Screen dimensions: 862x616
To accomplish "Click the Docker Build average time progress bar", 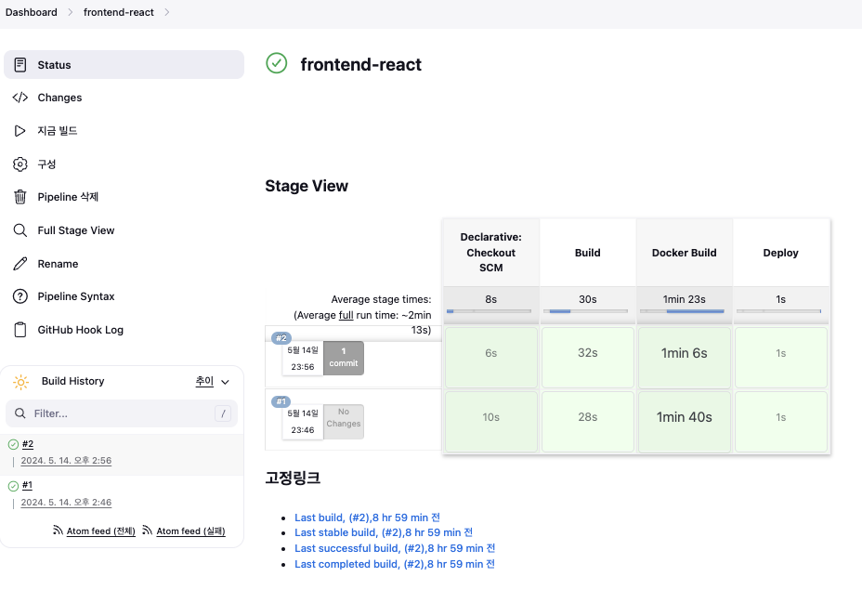I will 684,311.
